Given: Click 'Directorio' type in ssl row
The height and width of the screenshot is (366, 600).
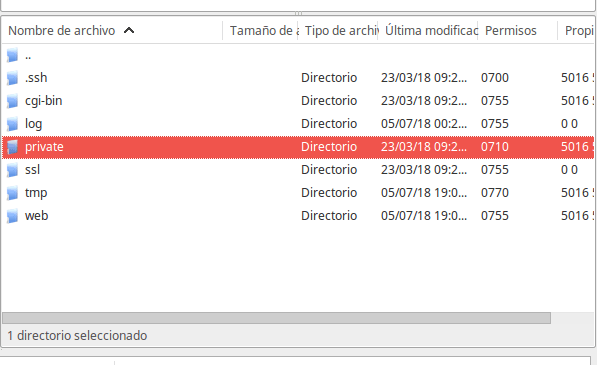Looking at the screenshot, I should point(329,170).
